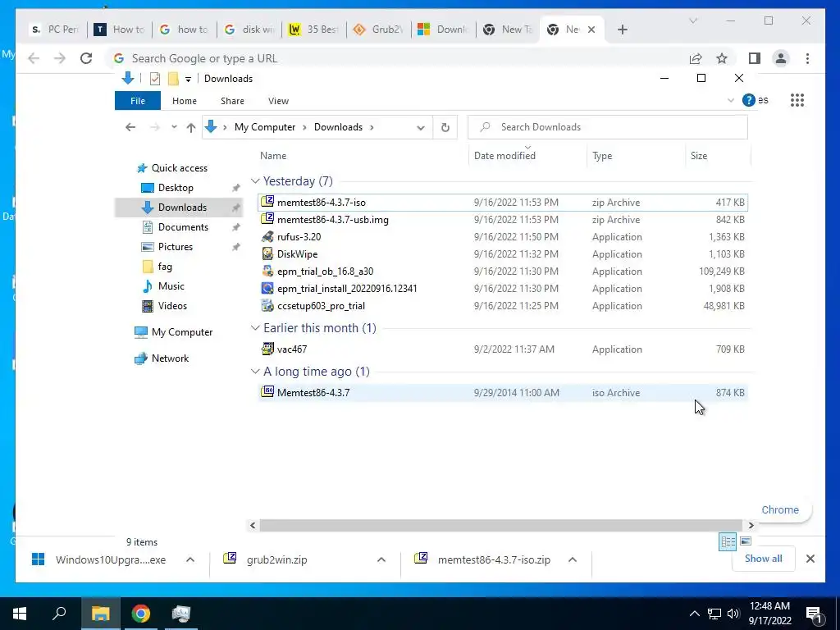
Task: Switch to the 35 Best Chrome tab
Action: coord(314,30)
